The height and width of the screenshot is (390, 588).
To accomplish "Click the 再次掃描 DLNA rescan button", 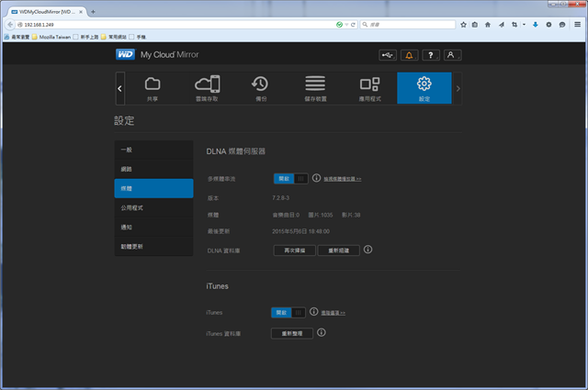I will pos(295,251).
